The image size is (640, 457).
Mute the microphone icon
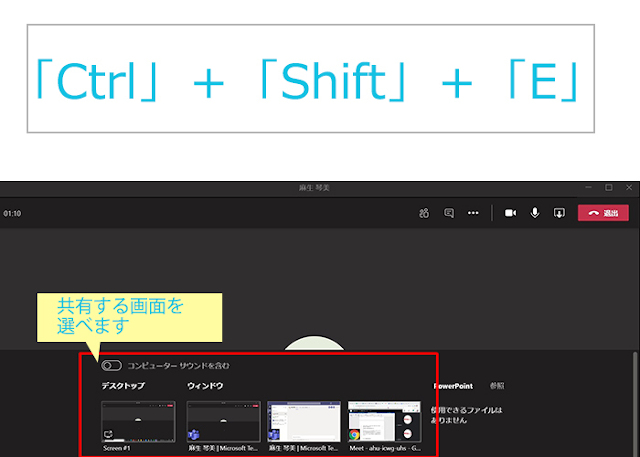click(535, 213)
